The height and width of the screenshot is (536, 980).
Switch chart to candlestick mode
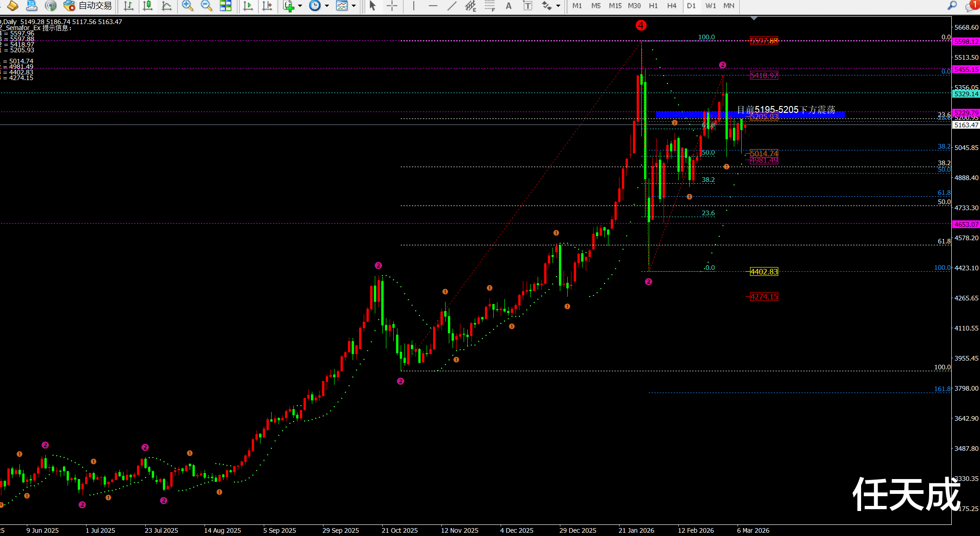pos(148,6)
